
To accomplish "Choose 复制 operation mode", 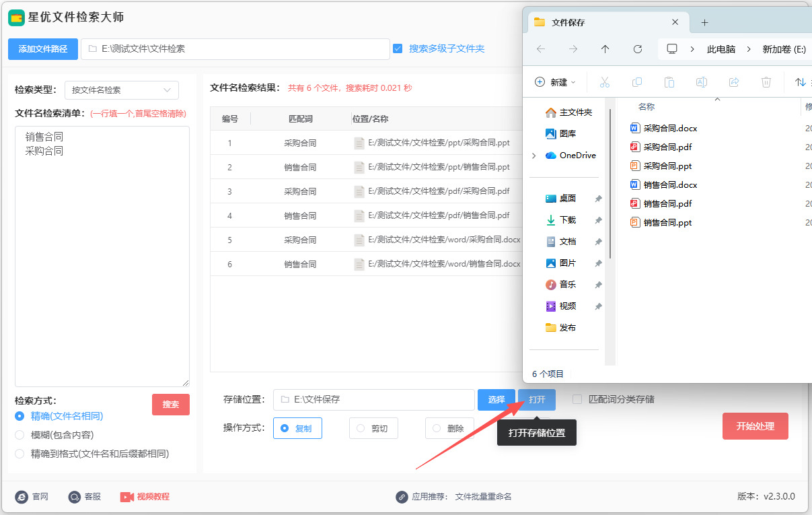I will (x=297, y=428).
